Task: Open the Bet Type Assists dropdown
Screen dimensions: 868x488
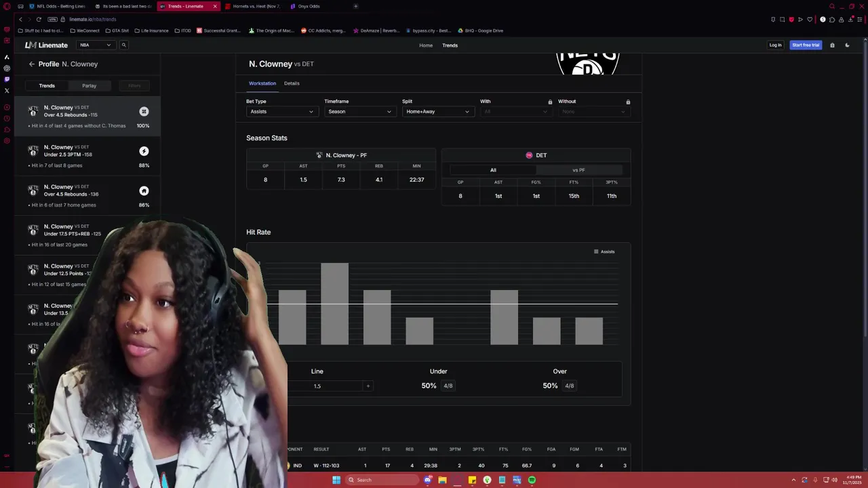Action: pos(281,111)
